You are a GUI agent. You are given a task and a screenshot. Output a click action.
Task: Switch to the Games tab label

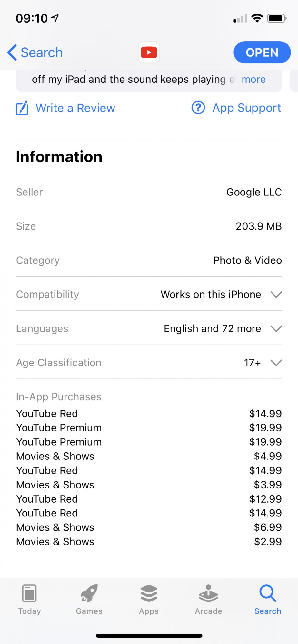tap(89, 611)
